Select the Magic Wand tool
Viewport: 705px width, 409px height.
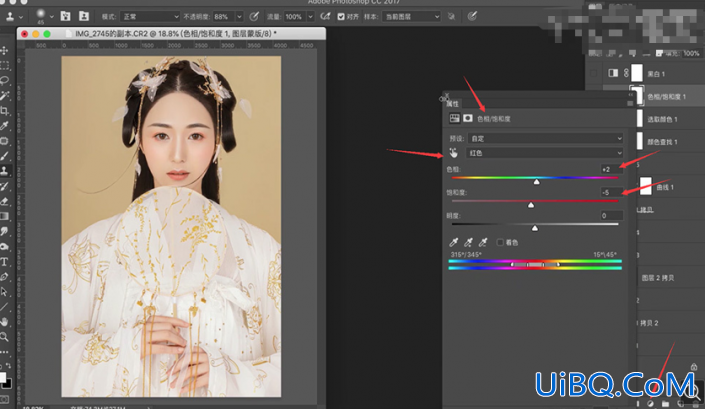(4, 95)
